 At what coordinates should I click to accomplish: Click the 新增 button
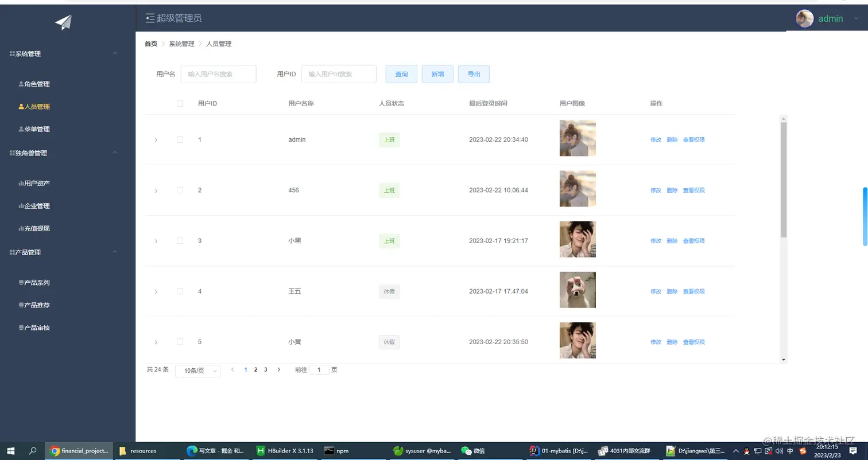click(437, 74)
